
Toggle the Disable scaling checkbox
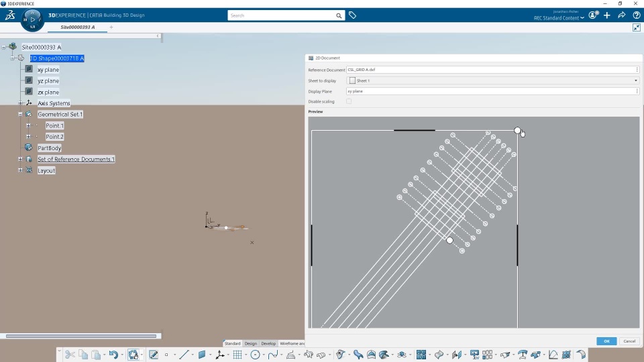click(349, 101)
